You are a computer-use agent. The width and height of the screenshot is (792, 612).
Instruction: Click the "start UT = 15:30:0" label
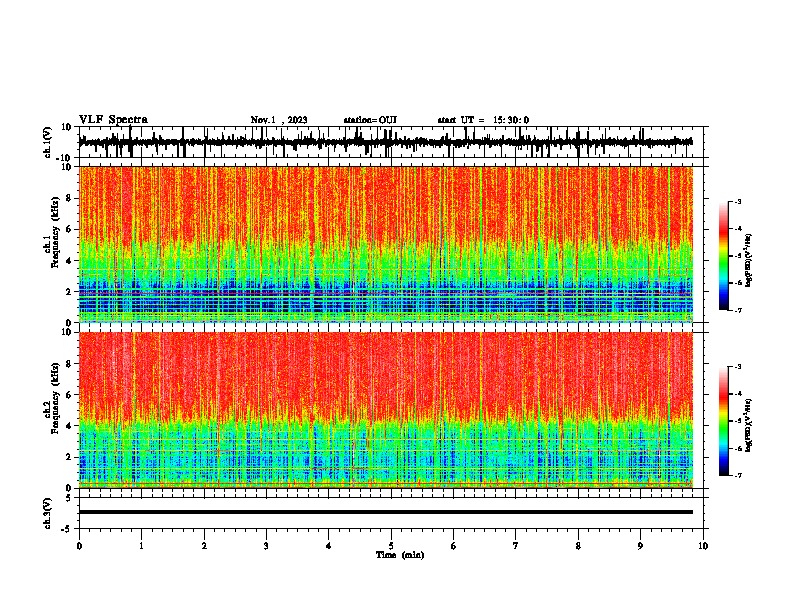click(483, 120)
